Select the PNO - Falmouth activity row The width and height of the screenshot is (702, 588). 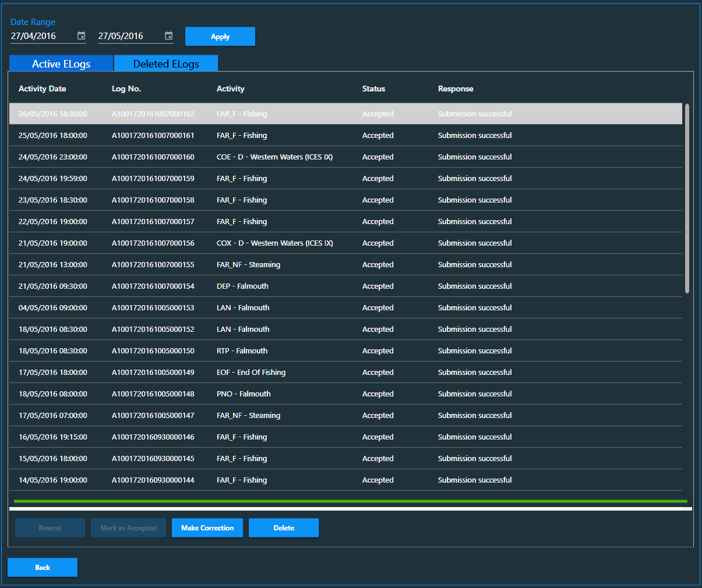point(345,394)
